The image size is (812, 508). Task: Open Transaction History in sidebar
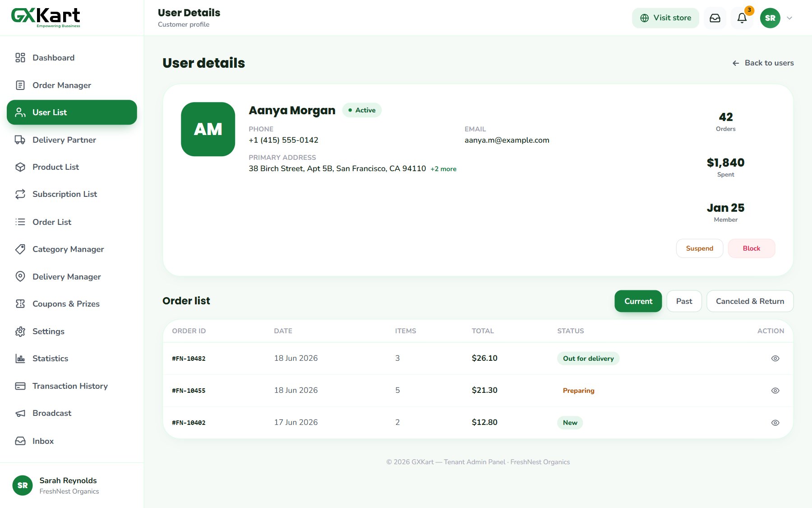[x=72, y=386]
